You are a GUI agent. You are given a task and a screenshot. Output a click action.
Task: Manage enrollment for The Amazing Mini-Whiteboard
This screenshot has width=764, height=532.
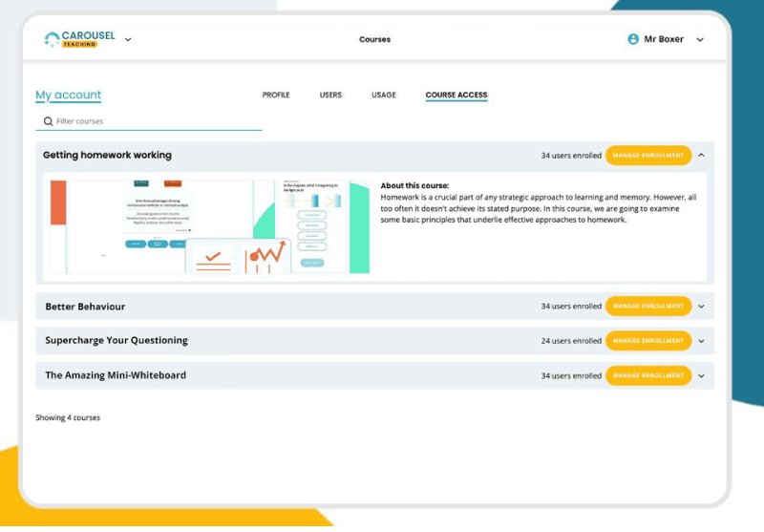pos(648,375)
